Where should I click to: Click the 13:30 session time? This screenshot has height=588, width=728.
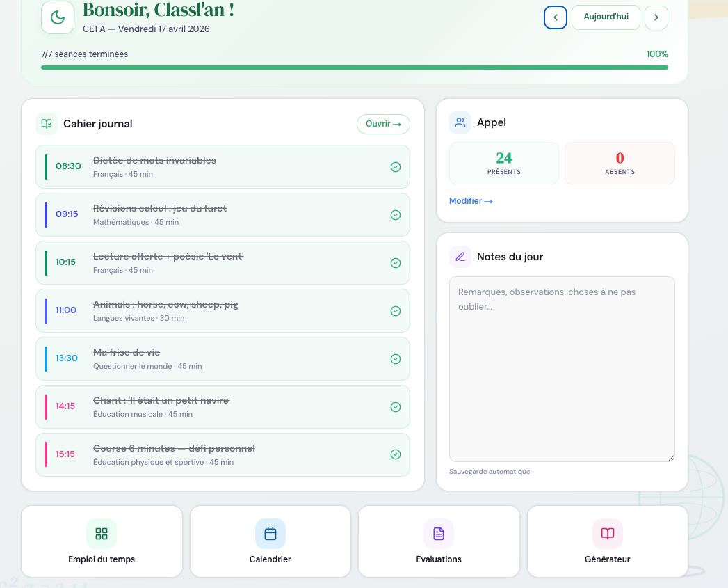[x=66, y=358]
